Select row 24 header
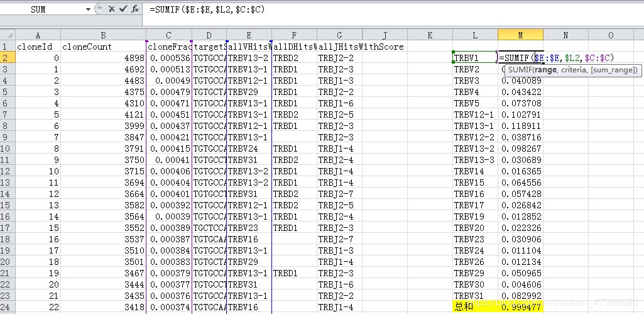 (x=8, y=307)
